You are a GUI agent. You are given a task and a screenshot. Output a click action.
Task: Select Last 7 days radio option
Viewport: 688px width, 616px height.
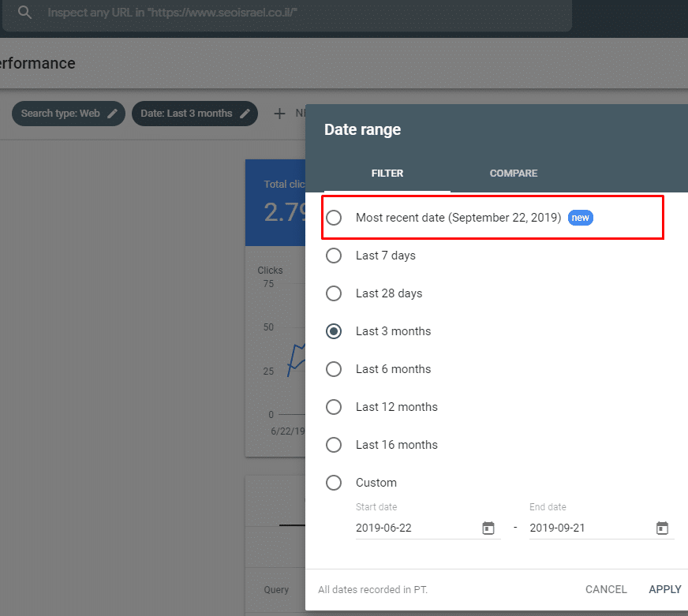[x=334, y=256]
